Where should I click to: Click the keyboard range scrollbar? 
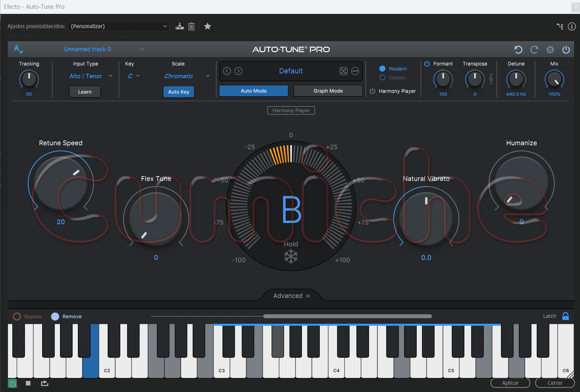348,316
